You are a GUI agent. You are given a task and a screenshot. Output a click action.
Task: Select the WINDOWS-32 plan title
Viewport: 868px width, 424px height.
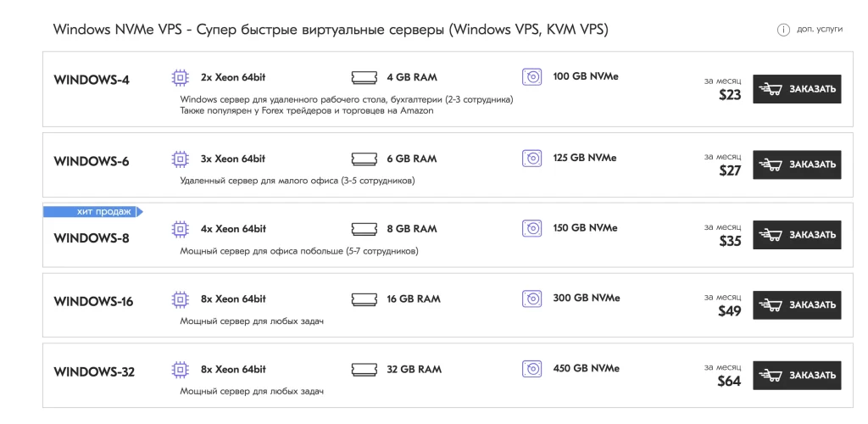(94, 372)
